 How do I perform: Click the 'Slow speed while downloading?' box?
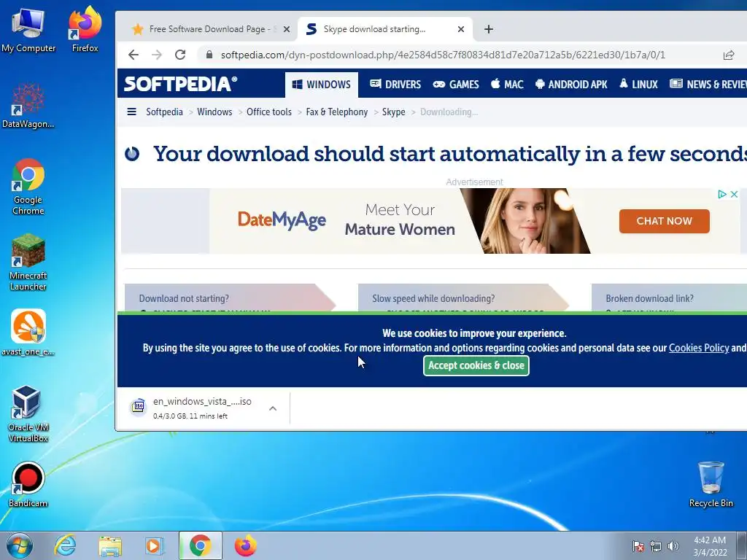click(x=462, y=298)
